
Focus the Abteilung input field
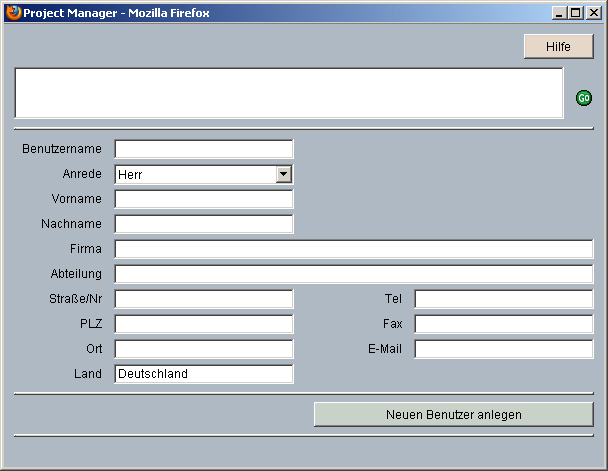pyautogui.click(x=353, y=274)
